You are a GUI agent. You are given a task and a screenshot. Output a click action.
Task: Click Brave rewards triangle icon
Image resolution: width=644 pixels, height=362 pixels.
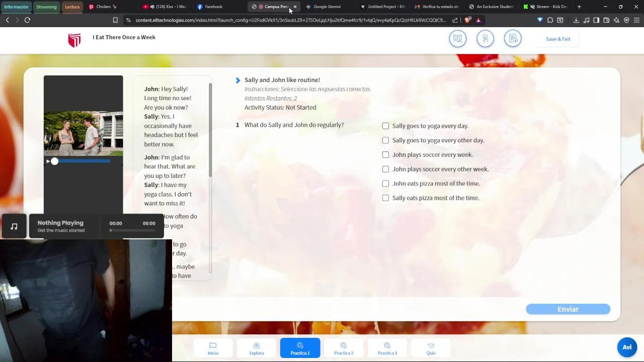(x=478, y=20)
